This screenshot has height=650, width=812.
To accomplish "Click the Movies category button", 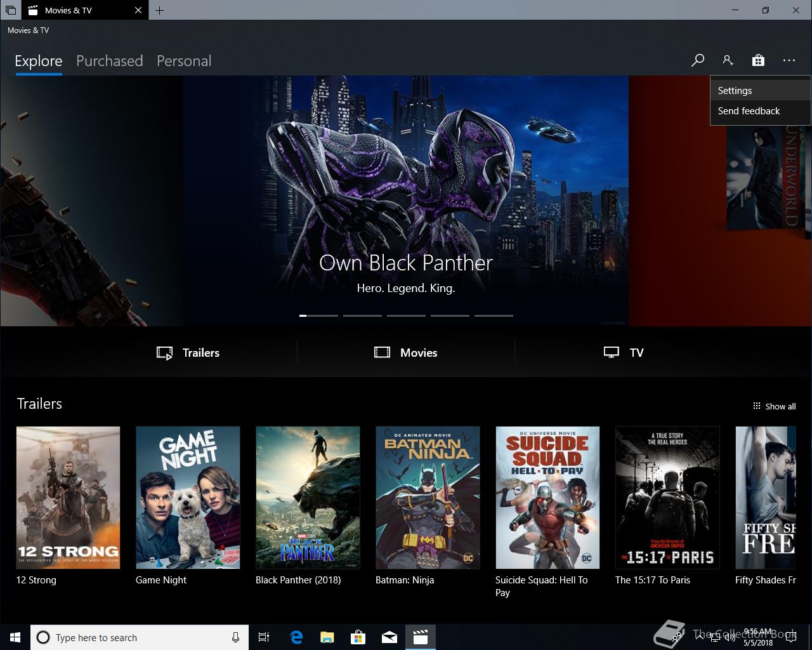I will [406, 353].
